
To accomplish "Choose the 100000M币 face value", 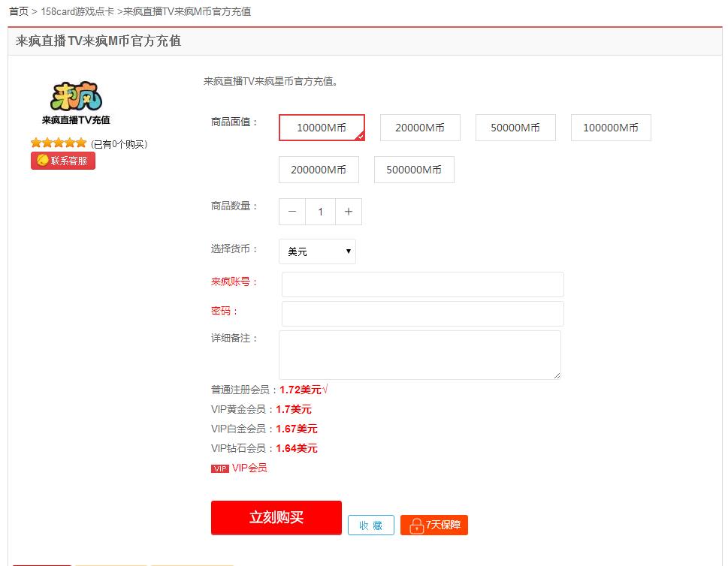I will [611, 128].
